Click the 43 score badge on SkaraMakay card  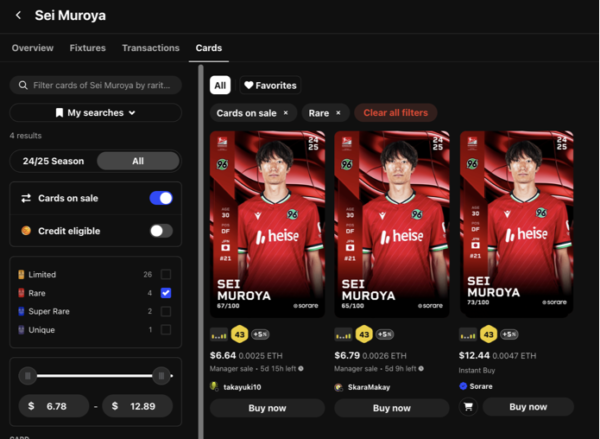coord(364,335)
